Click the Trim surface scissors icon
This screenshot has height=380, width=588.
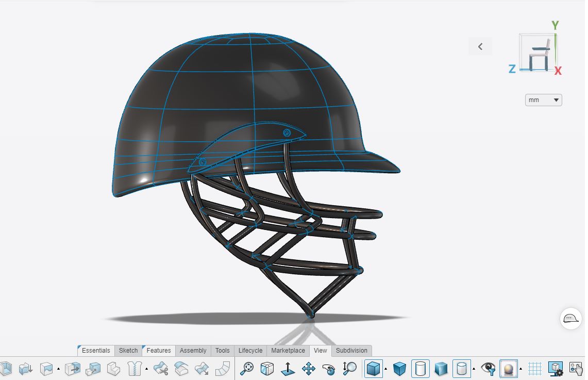[161, 368]
